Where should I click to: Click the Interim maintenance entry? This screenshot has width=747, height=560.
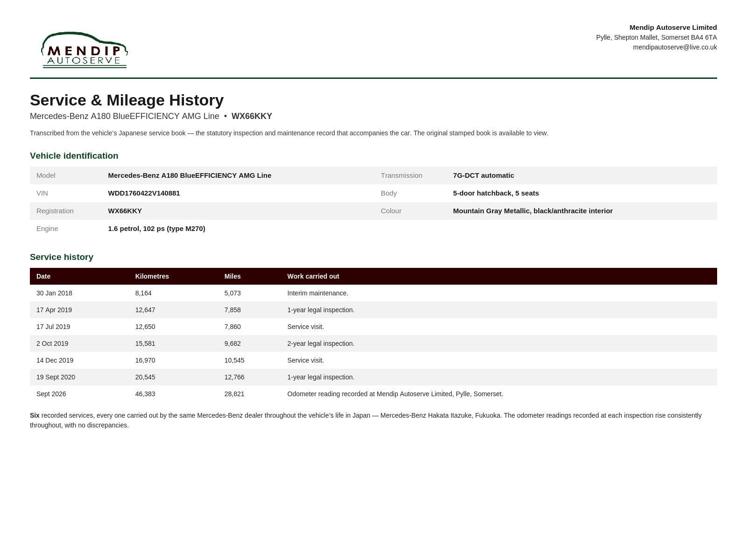point(318,293)
